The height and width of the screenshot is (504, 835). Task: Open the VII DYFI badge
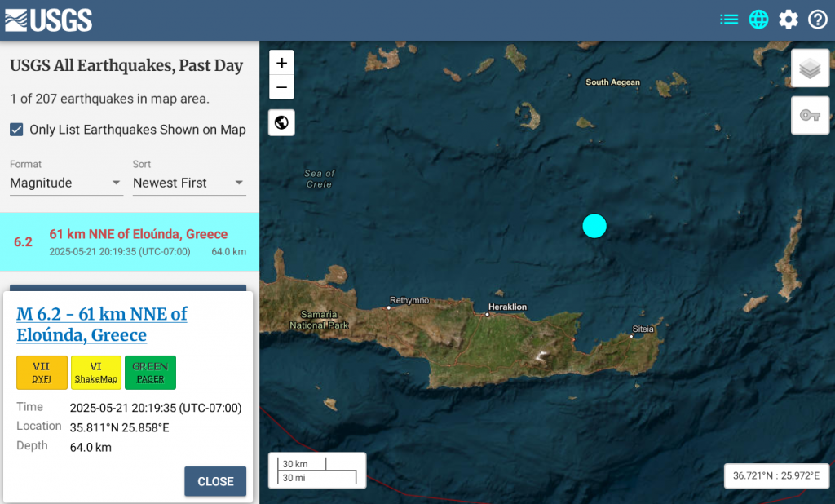(42, 373)
